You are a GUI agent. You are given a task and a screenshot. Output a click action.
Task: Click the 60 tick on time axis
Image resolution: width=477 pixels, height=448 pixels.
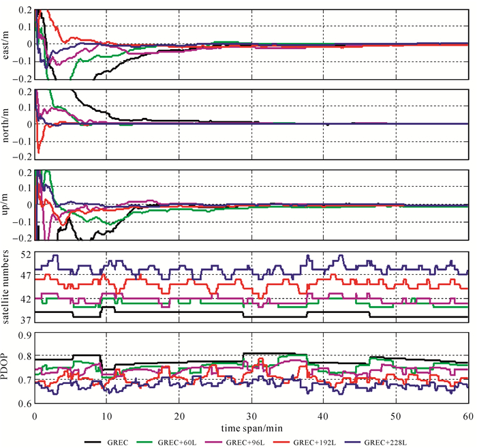click(466, 415)
